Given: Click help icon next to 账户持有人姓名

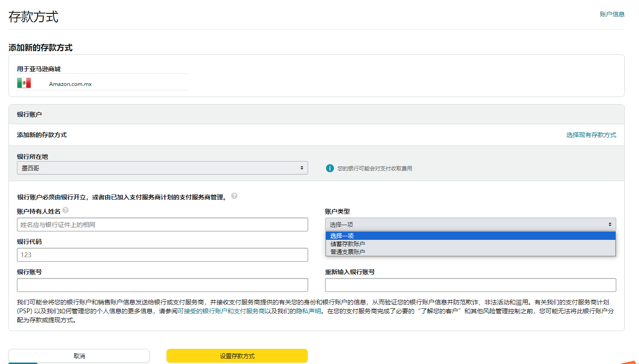Looking at the screenshot, I should [x=65, y=210].
